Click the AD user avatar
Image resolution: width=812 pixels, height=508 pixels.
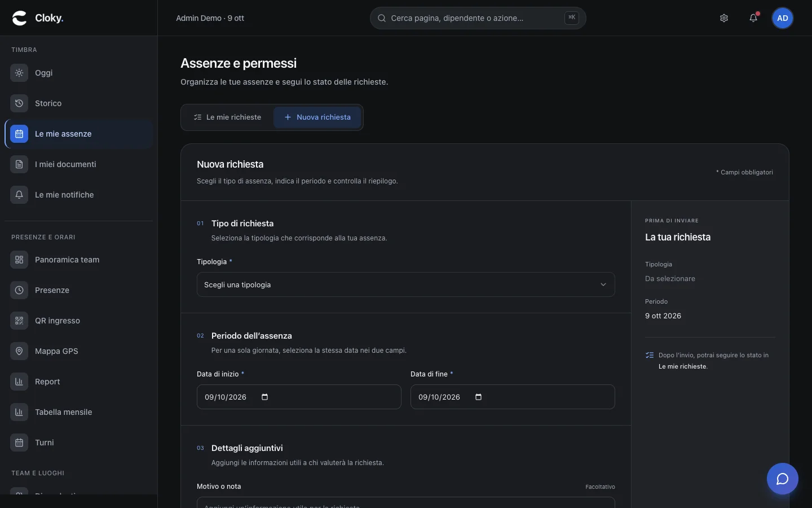click(x=783, y=18)
